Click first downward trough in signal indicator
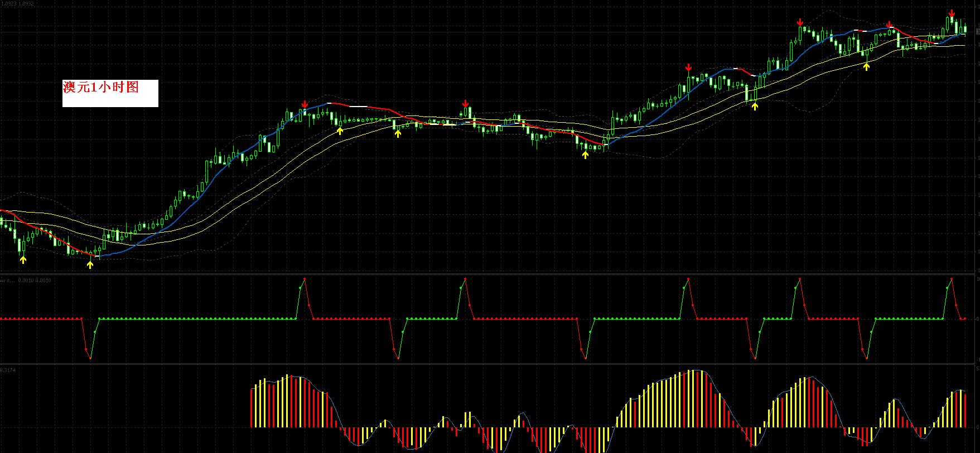 90,358
